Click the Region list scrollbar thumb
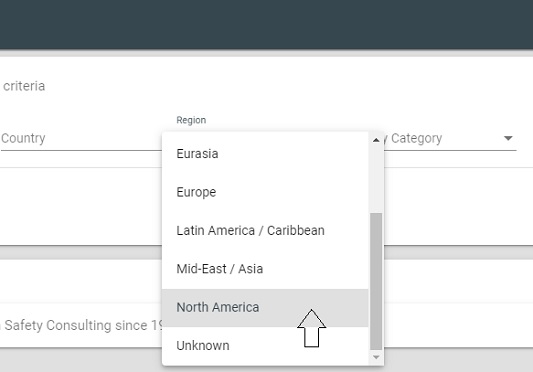 (x=376, y=281)
